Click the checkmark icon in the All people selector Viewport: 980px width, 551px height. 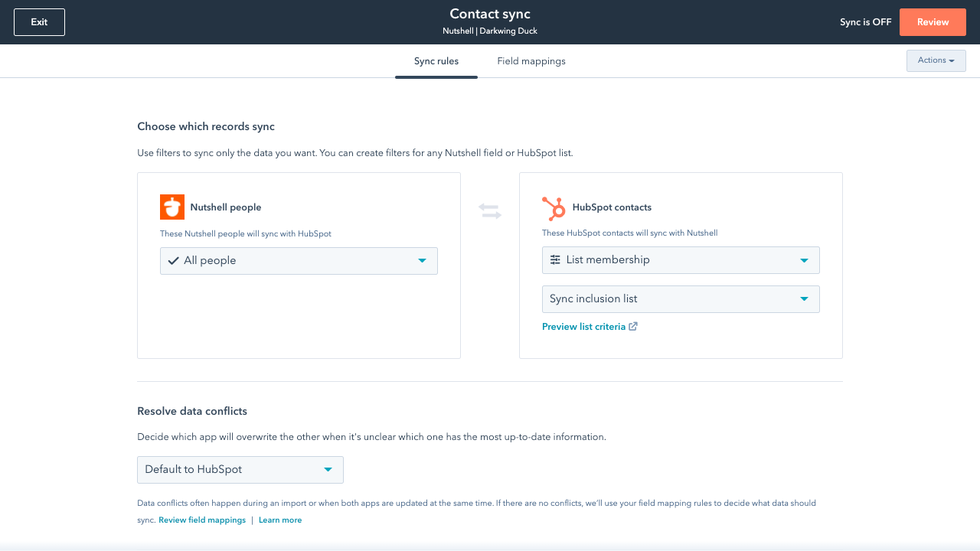[172, 260]
